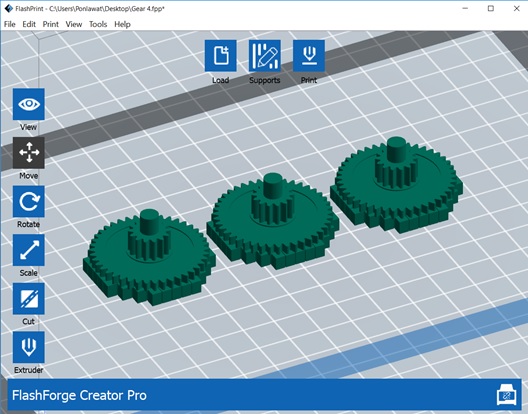Screen dimensions: 528x414
Task: Select the middle gear model
Action: [x=273, y=222]
